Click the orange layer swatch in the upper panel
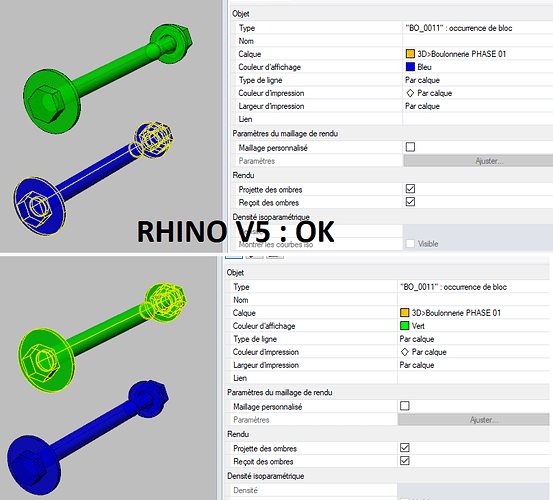Image resolution: width=553 pixels, height=500 pixels. pyautogui.click(x=410, y=54)
